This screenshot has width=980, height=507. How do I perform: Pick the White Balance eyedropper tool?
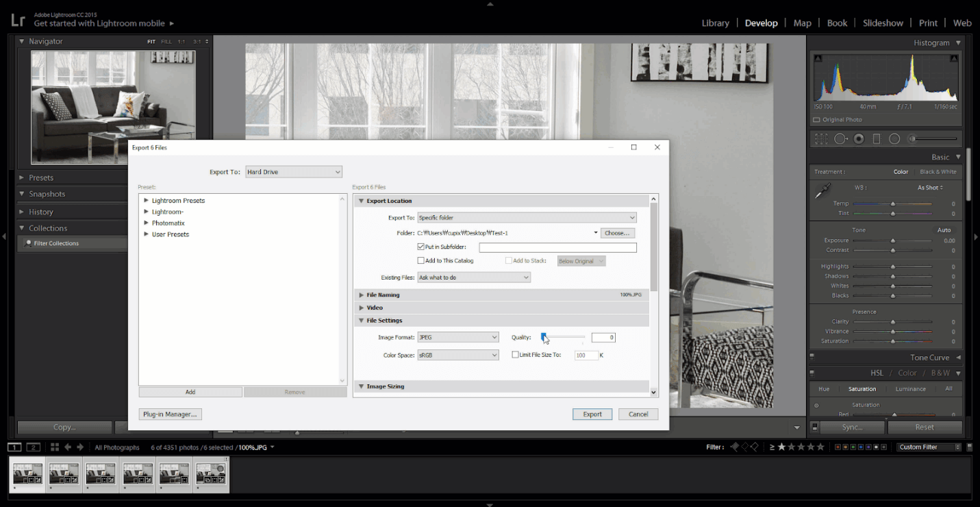[x=822, y=192]
